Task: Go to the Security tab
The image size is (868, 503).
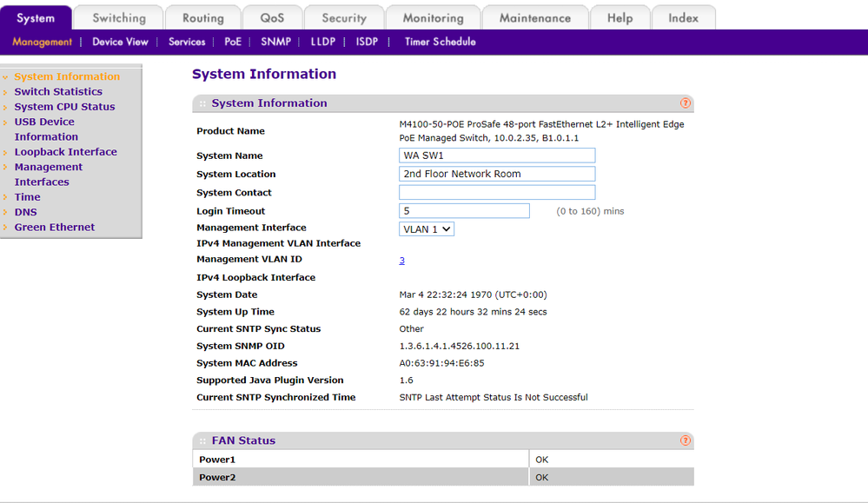Action: 344,18
